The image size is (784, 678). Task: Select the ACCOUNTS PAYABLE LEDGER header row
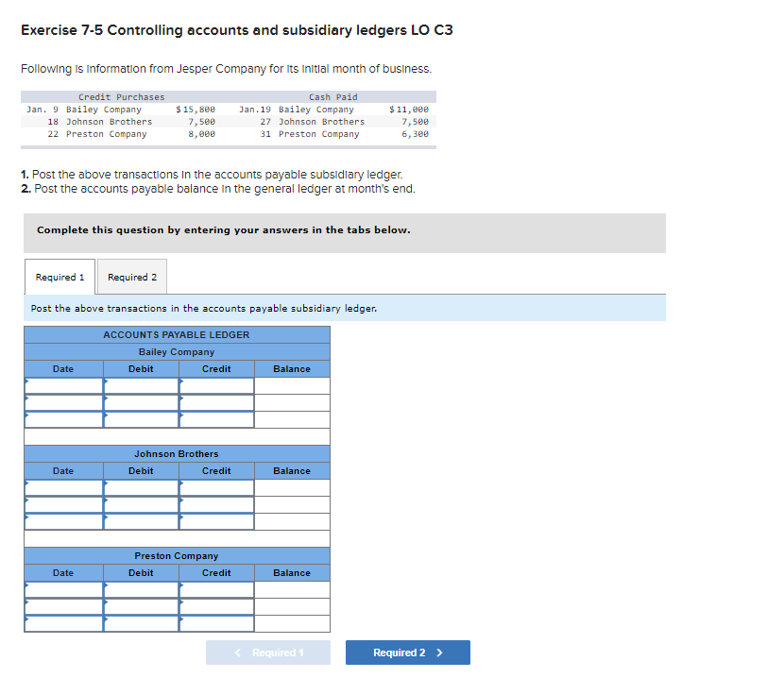point(177,334)
